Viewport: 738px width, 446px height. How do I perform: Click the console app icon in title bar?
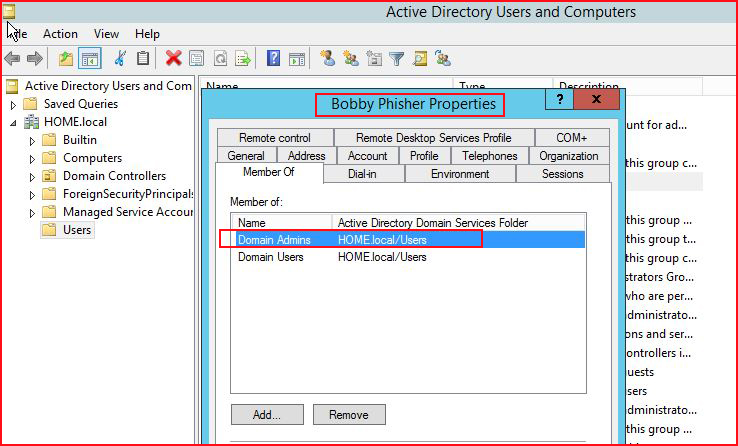click(9, 11)
